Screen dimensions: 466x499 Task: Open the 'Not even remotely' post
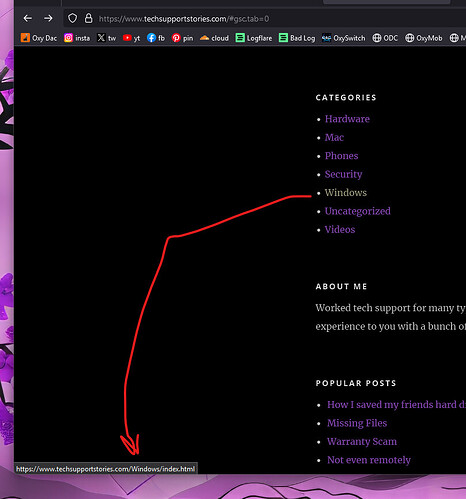369,460
